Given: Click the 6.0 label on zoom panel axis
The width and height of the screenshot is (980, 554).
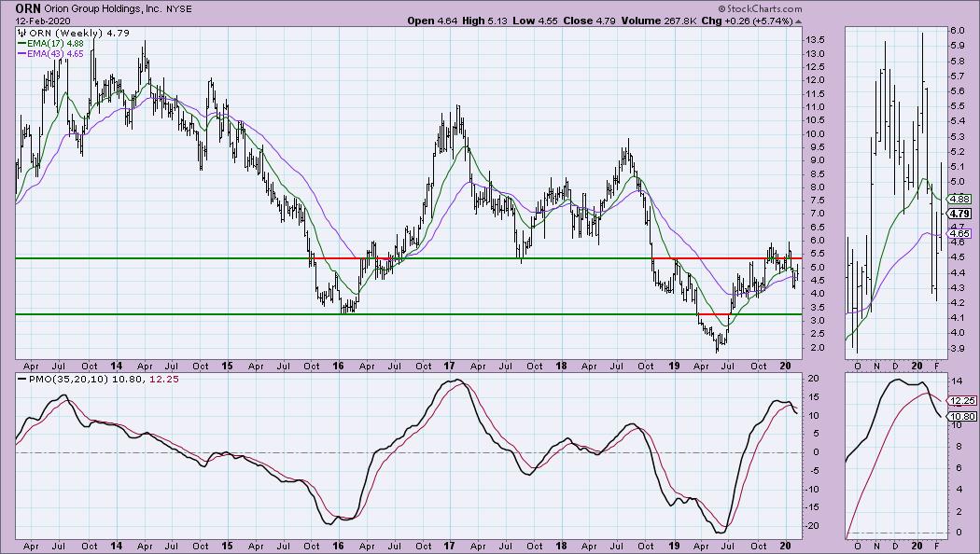Looking at the screenshot, I should click(959, 31).
